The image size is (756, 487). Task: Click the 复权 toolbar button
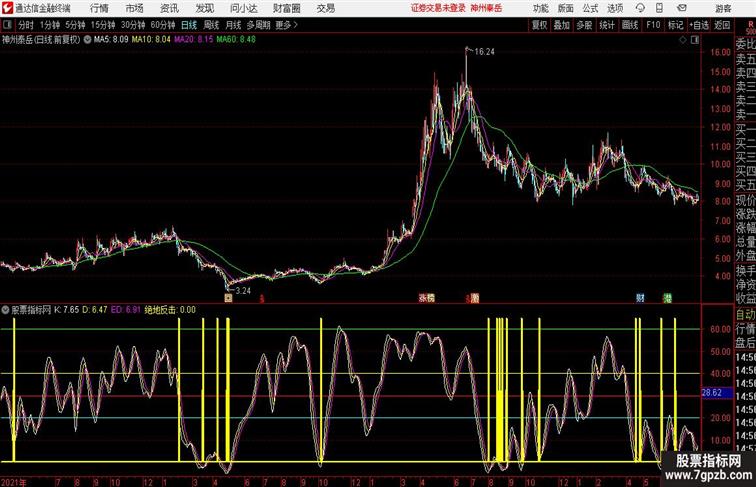point(539,25)
